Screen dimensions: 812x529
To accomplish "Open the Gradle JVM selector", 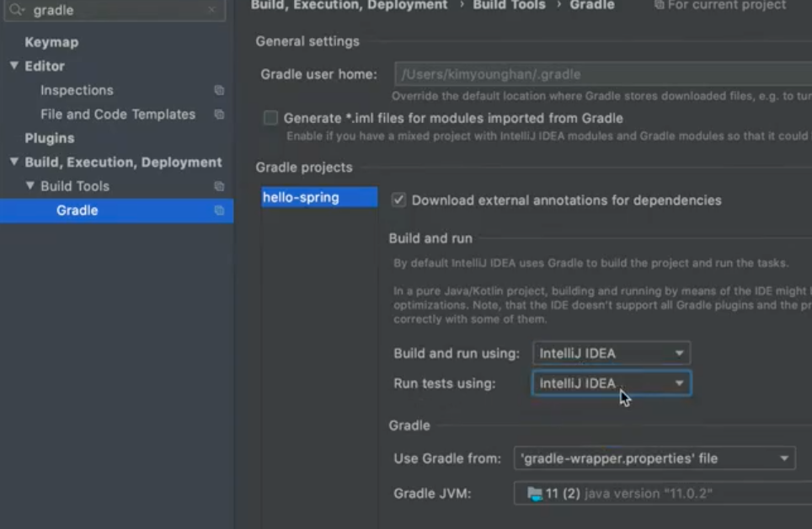I will pos(663,494).
